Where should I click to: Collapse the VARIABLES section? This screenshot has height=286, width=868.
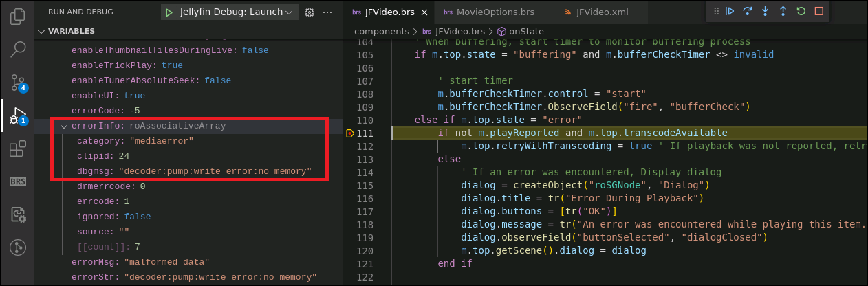[43, 32]
